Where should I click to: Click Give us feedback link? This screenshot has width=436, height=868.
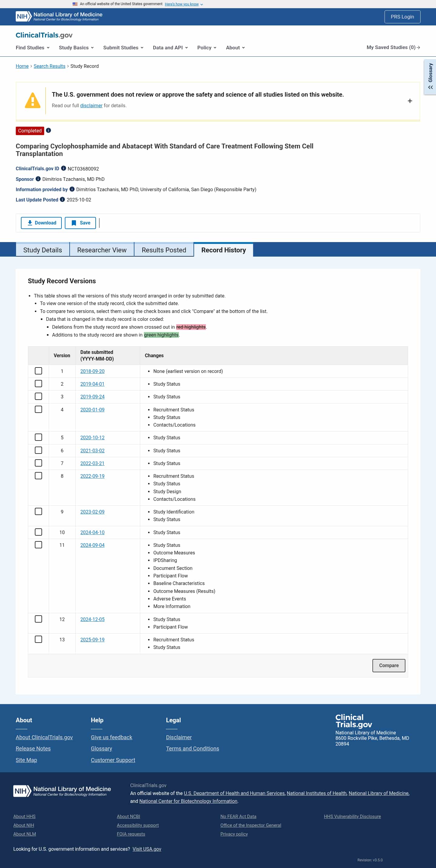pos(111,737)
